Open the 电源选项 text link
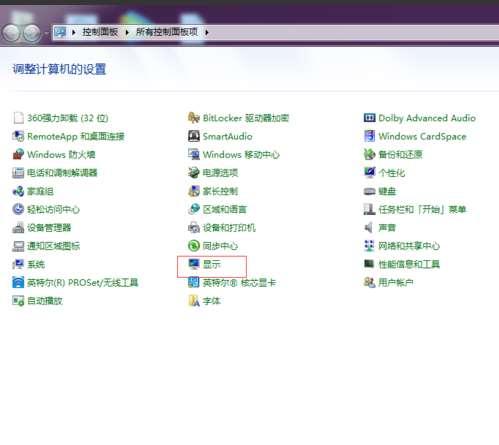Viewport: 499px width, 445px height. (220, 173)
